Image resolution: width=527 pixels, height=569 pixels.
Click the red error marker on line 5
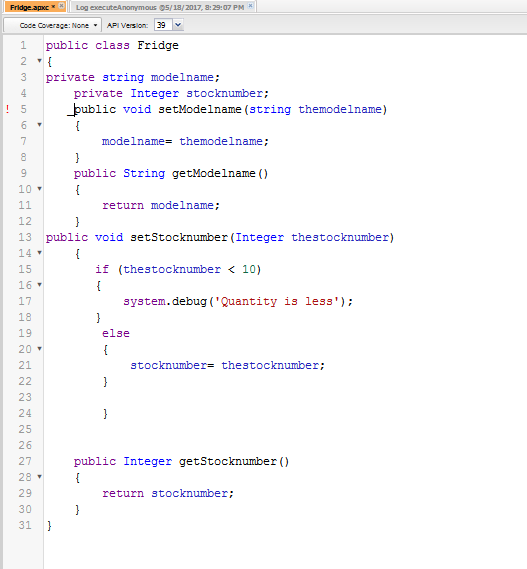click(7, 109)
